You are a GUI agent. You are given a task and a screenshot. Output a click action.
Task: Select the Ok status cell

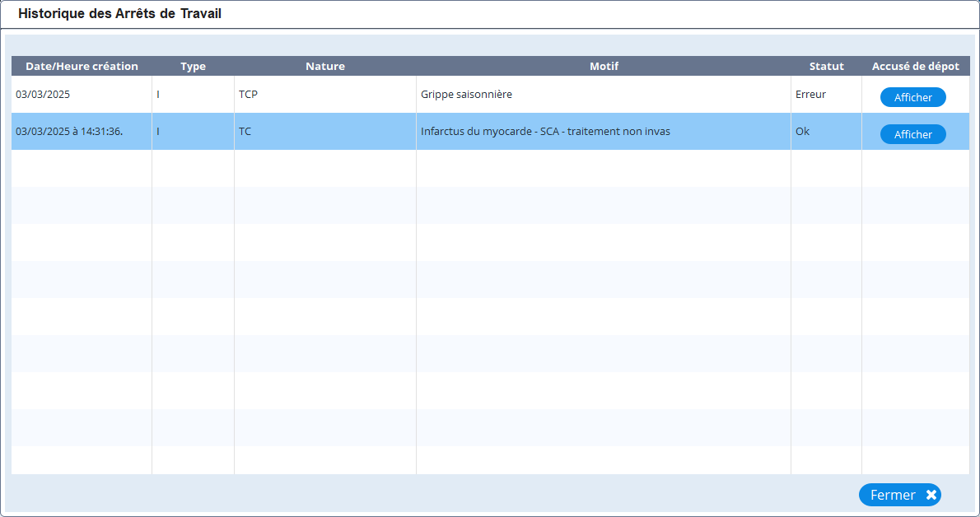[802, 132]
